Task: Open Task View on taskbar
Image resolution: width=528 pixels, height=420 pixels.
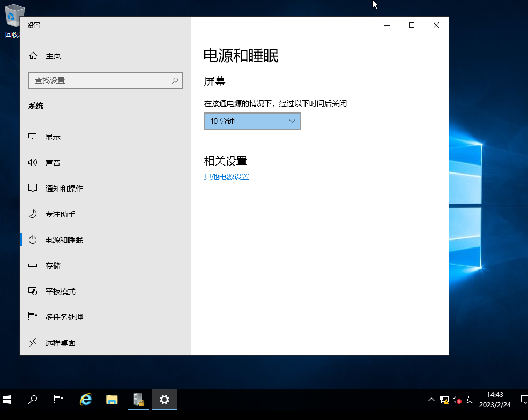Action: click(x=58, y=400)
